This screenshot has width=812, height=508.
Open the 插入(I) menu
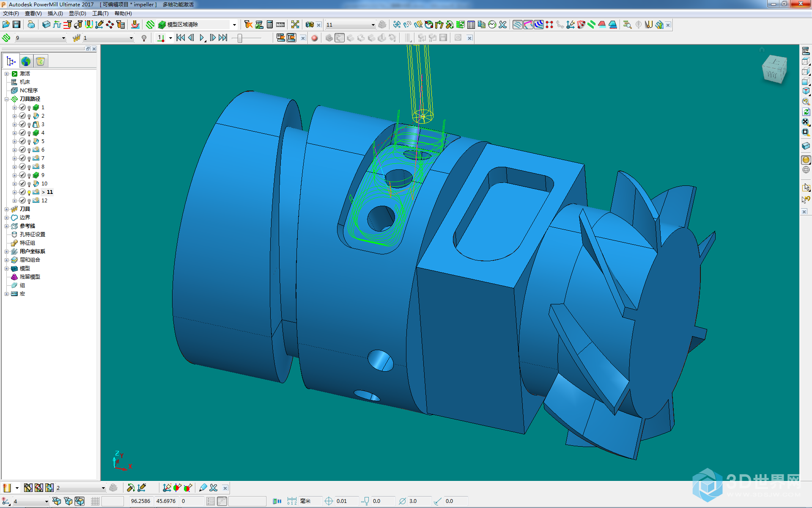click(x=55, y=14)
